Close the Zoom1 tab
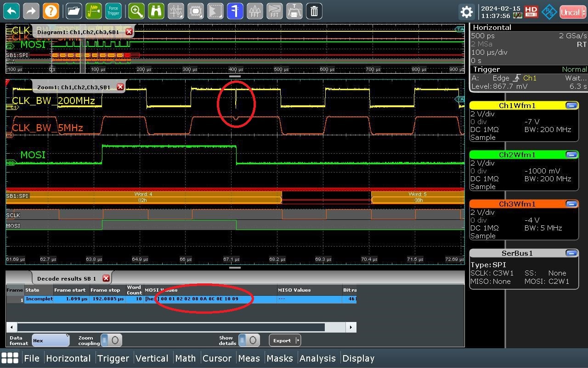The image size is (588, 368). pos(120,86)
